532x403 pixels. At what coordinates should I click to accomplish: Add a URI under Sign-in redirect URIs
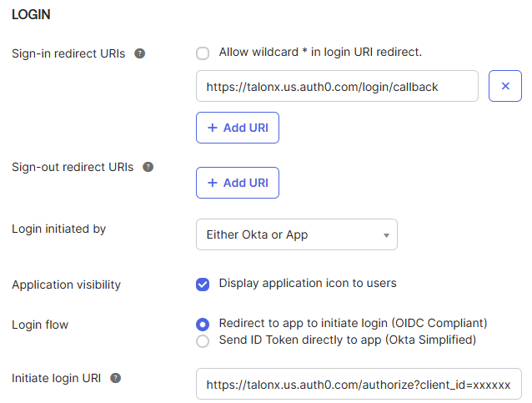238,128
